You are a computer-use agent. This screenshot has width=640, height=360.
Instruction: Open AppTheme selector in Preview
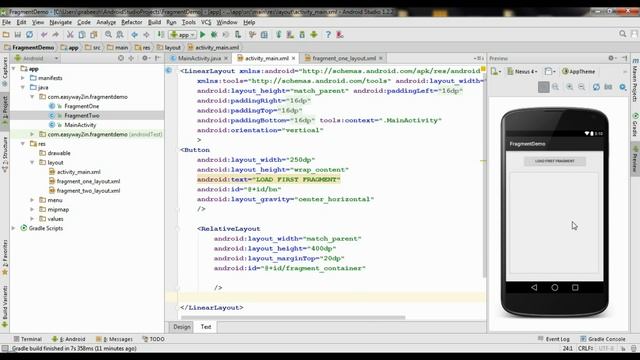579,71
